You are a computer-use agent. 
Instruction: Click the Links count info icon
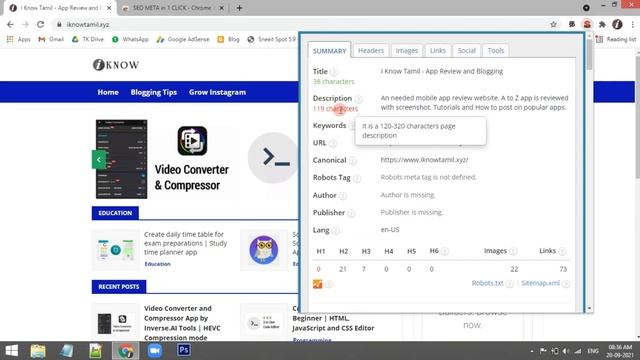point(562,251)
